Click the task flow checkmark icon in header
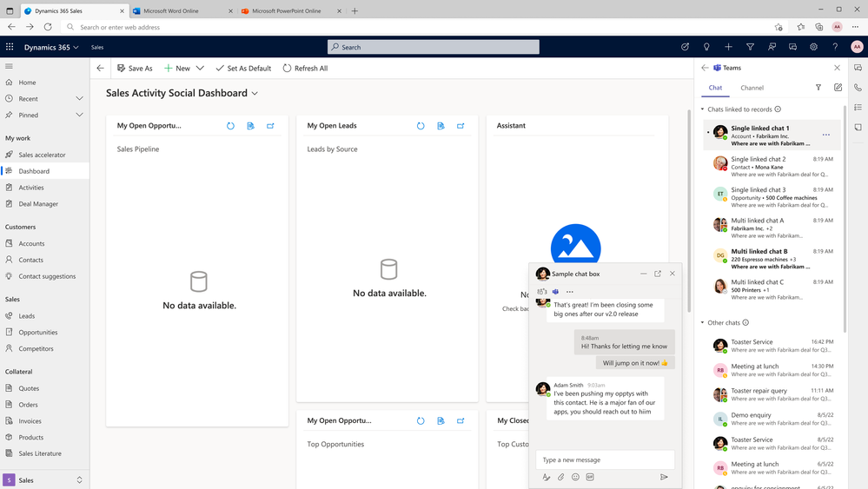 [x=685, y=47]
